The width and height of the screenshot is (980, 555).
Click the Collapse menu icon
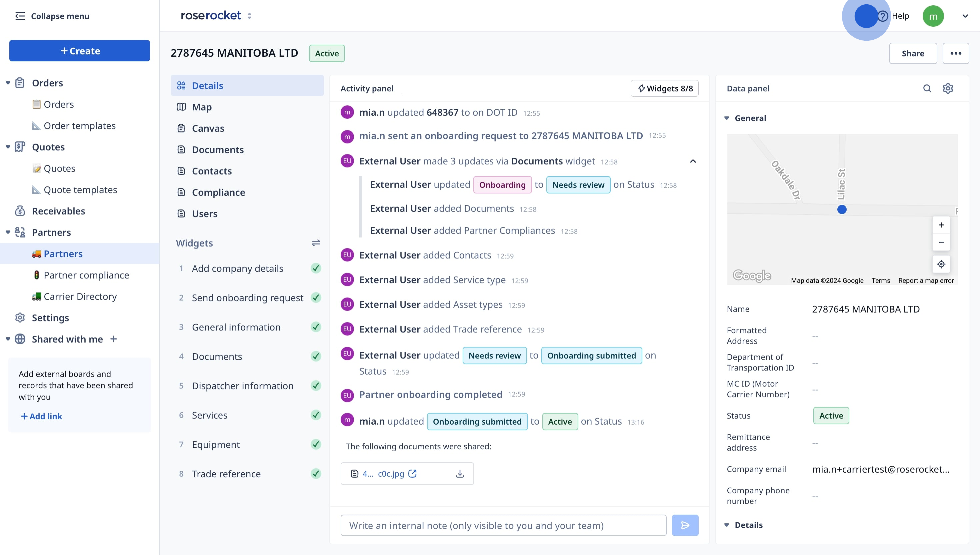[20, 16]
